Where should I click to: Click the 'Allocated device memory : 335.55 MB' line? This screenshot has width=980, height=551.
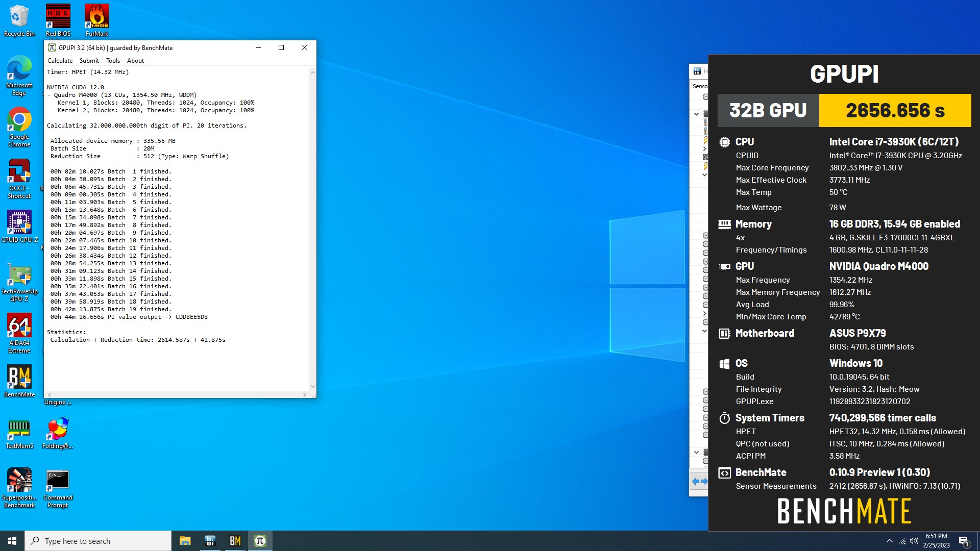[113, 141]
